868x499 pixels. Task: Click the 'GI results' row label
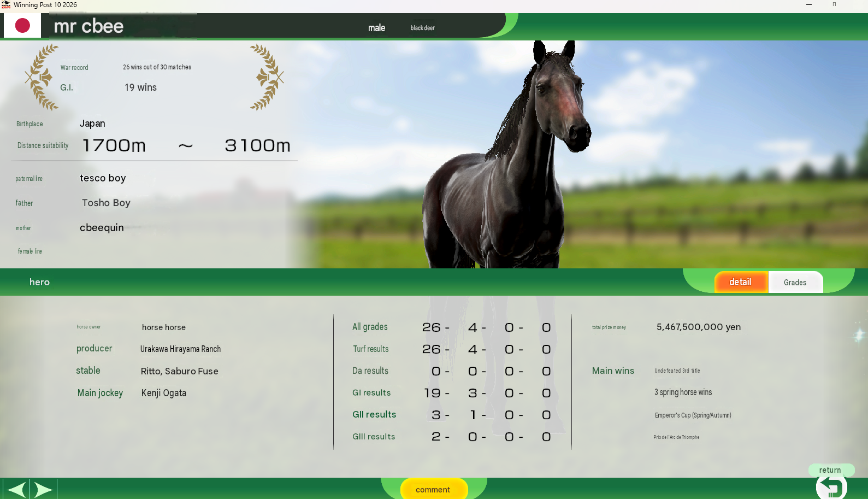click(371, 392)
